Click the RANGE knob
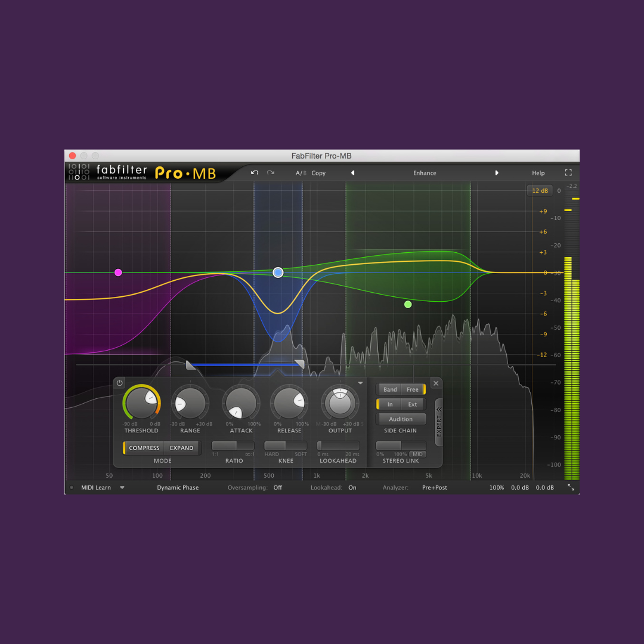This screenshot has width=644, height=644. (190, 403)
